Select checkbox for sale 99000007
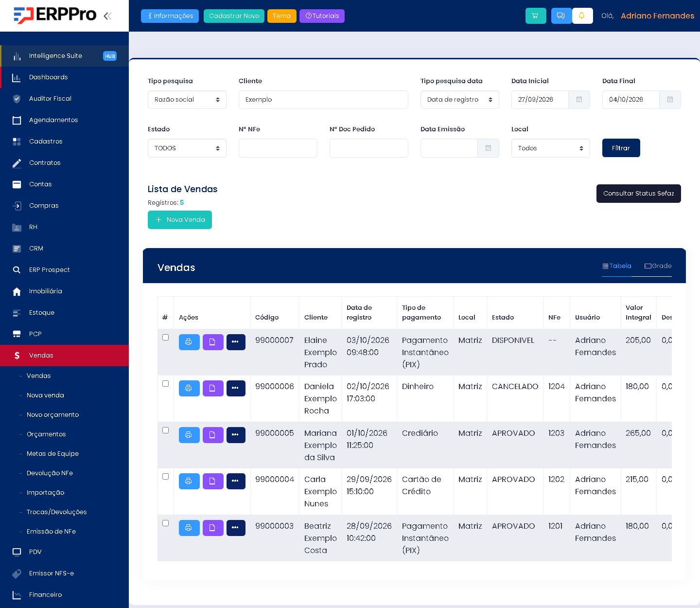This screenshot has width=700, height=608. pyautogui.click(x=165, y=338)
